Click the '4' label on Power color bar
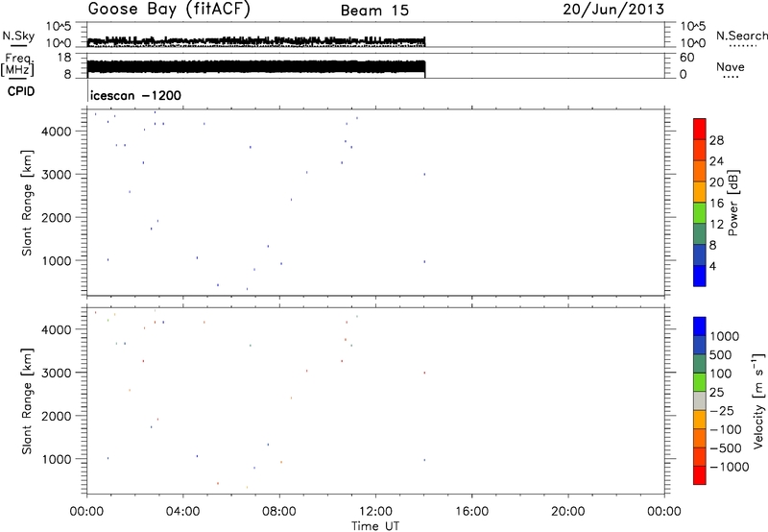768x532 pixels. (x=712, y=267)
